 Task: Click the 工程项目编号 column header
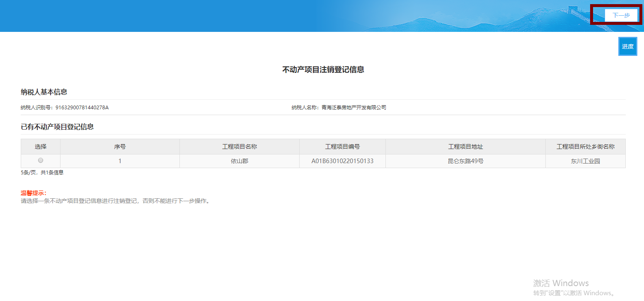[x=342, y=147]
